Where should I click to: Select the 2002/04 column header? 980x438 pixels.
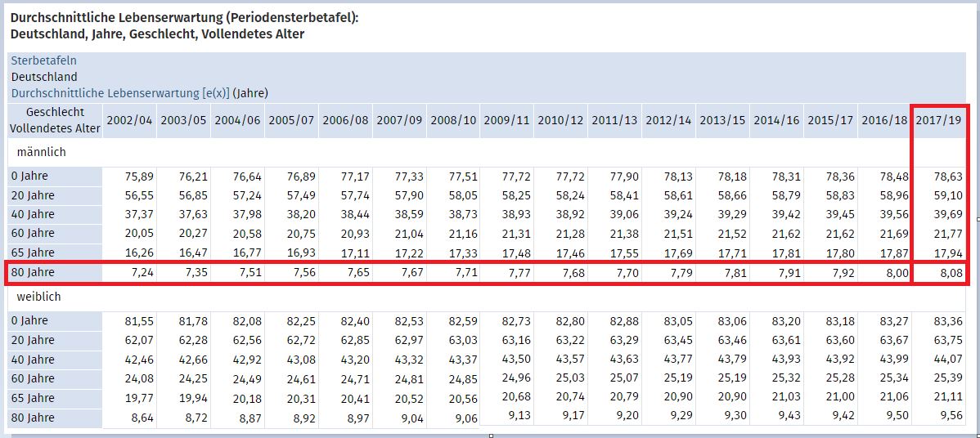129,120
